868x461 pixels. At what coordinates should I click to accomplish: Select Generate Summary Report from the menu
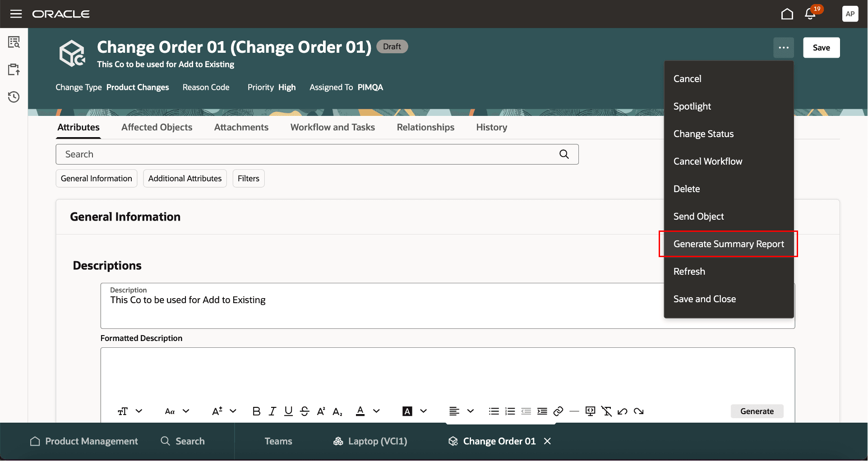pos(728,244)
